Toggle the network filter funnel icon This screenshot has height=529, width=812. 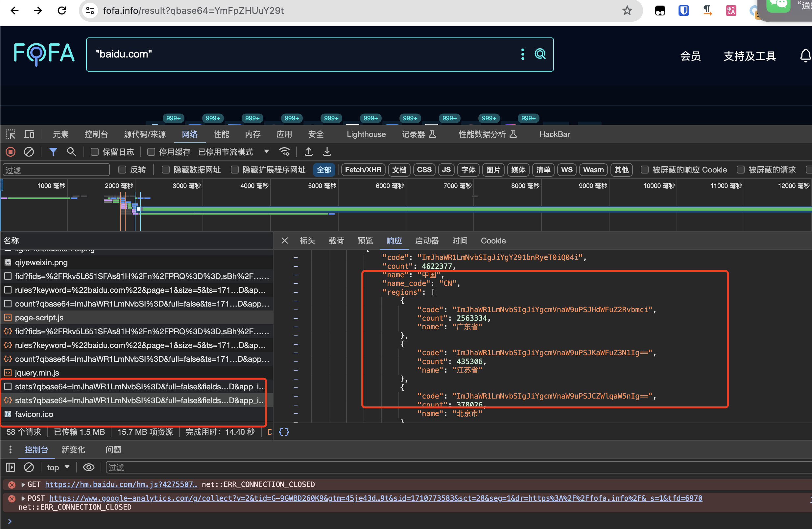53,152
